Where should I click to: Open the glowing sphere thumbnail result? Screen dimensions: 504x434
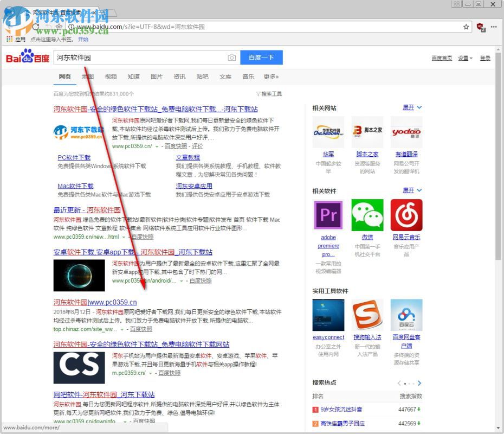click(79, 276)
